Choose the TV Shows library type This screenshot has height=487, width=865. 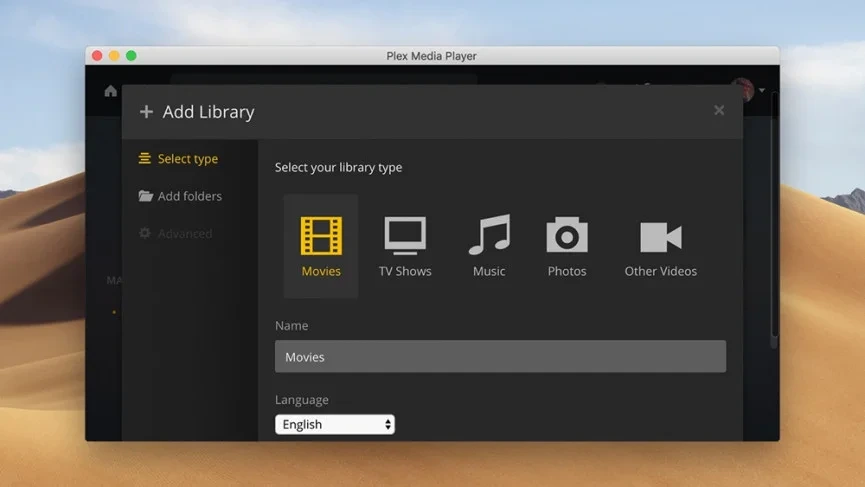tap(405, 246)
